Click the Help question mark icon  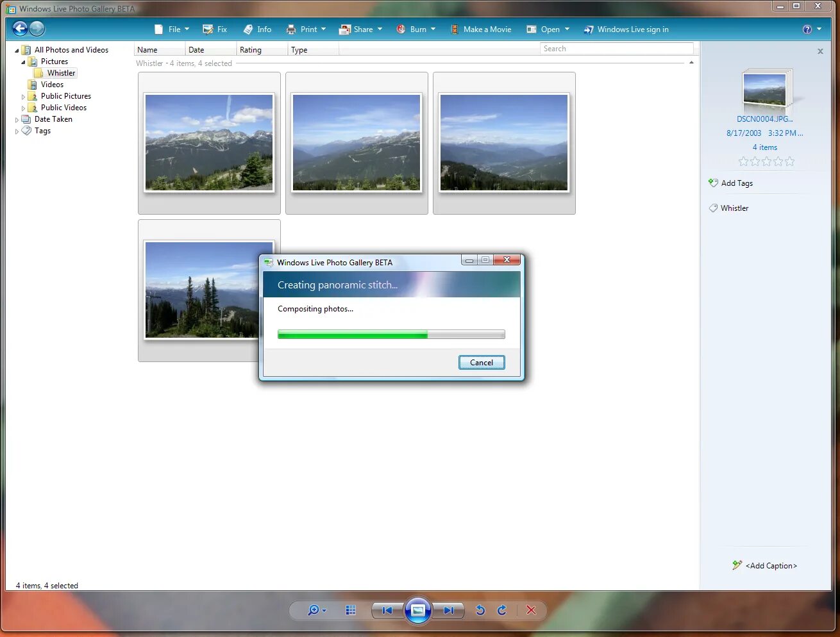pos(807,29)
